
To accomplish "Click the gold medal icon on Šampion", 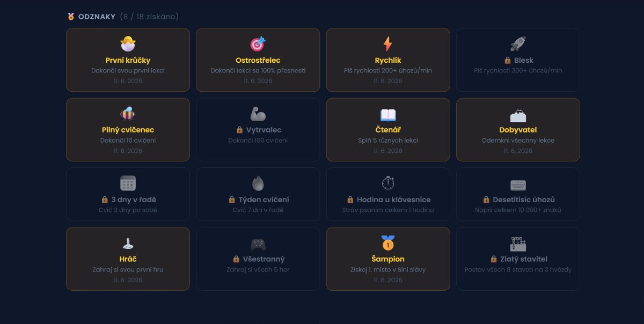I will (x=388, y=243).
